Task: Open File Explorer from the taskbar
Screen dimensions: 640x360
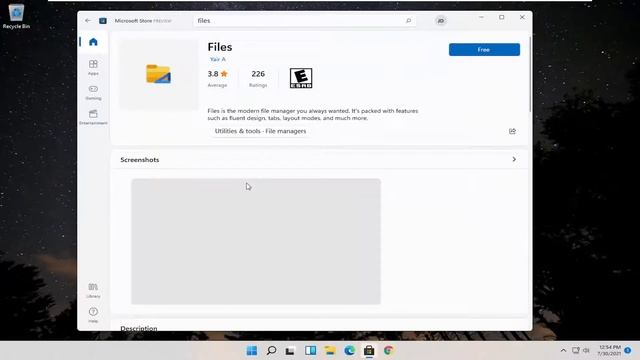Action: [x=330, y=351]
